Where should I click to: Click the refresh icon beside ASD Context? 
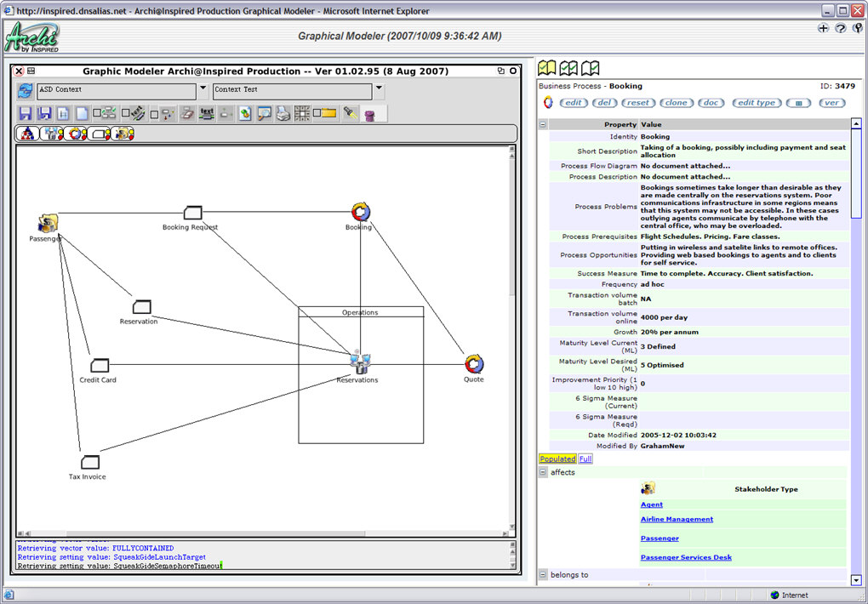coord(25,90)
